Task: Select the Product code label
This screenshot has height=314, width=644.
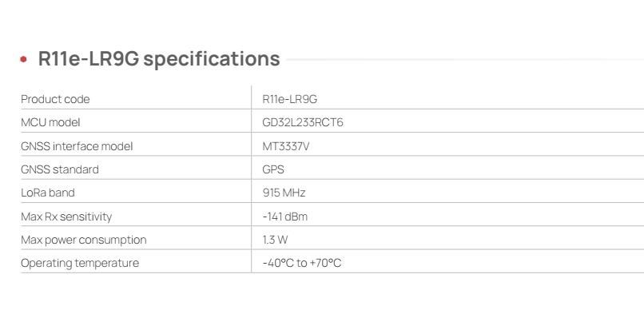Action: click(55, 99)
